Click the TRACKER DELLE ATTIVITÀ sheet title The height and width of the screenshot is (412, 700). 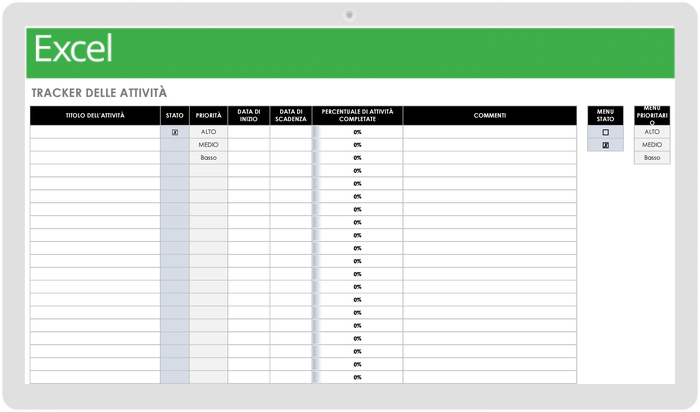click(99, 93)
